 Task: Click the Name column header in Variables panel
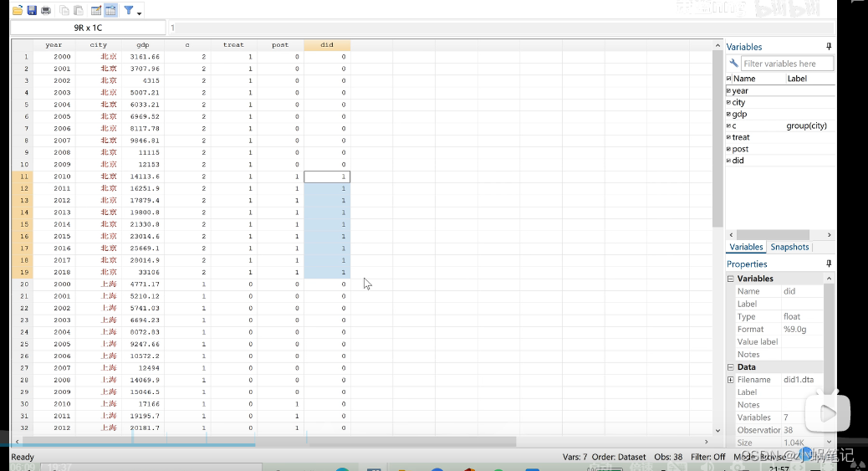point(744,79)
